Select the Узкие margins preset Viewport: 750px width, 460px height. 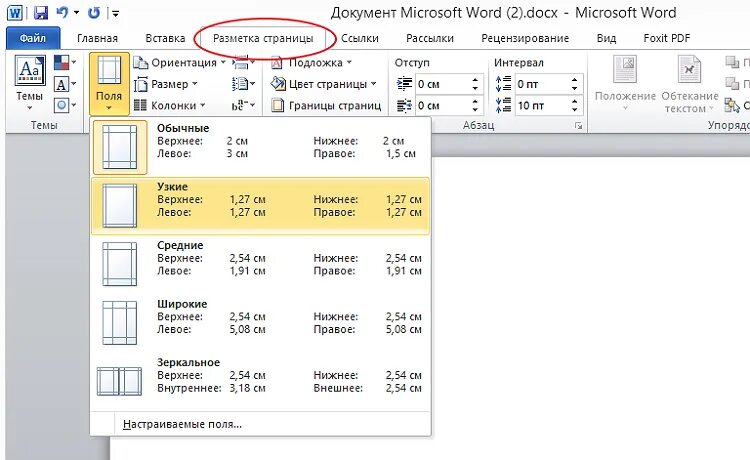click(x=260, y=206)
